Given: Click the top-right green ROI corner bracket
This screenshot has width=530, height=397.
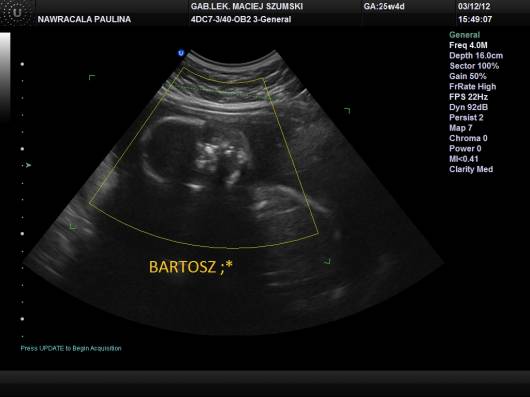Looking at the screenshot, I should point(347,110).
